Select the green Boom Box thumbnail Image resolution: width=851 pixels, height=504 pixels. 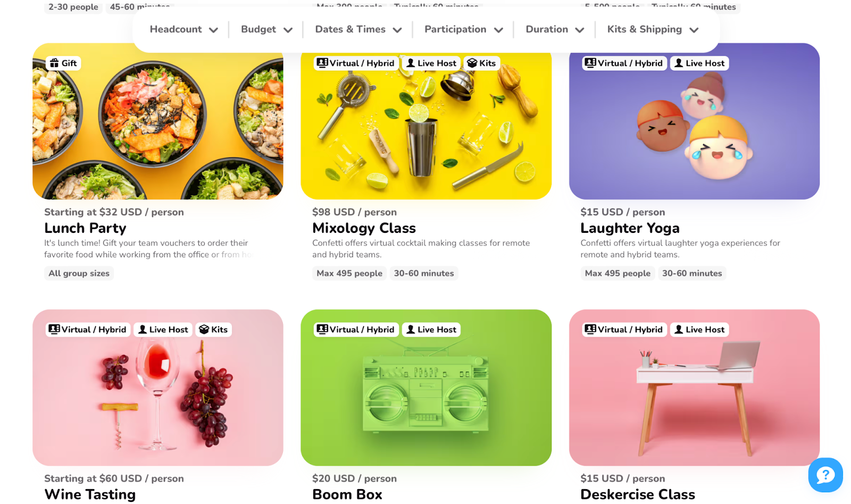(426, 388)
